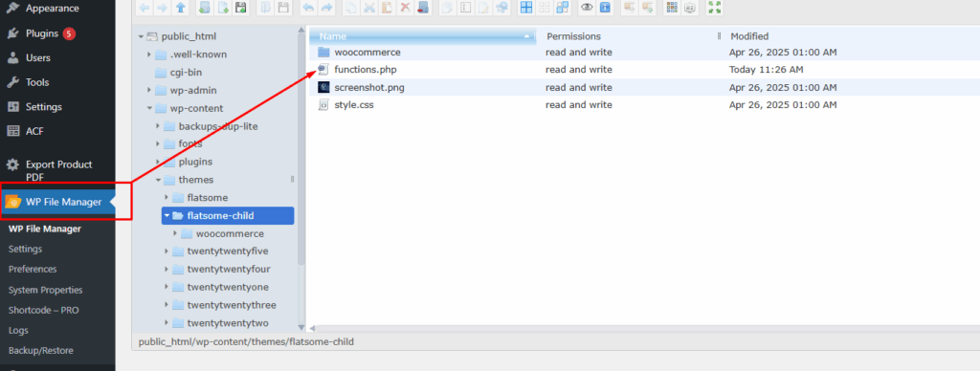The image size is (980, 371).
Task: Collapse the wp-content folder arrow
Action: click(149, 108)
